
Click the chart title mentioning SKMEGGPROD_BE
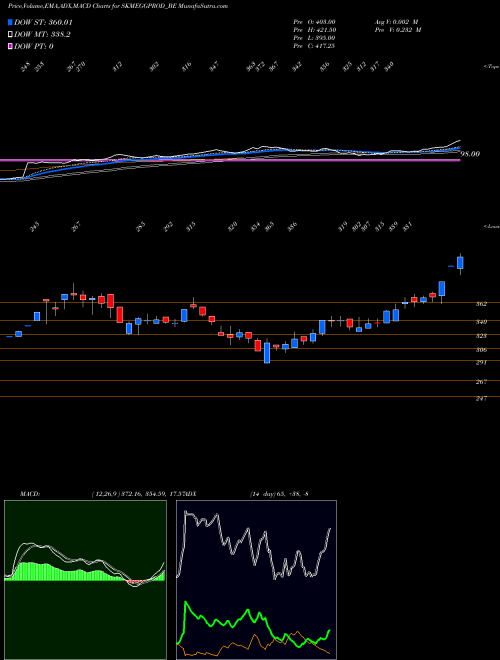(x=118, y=6)
